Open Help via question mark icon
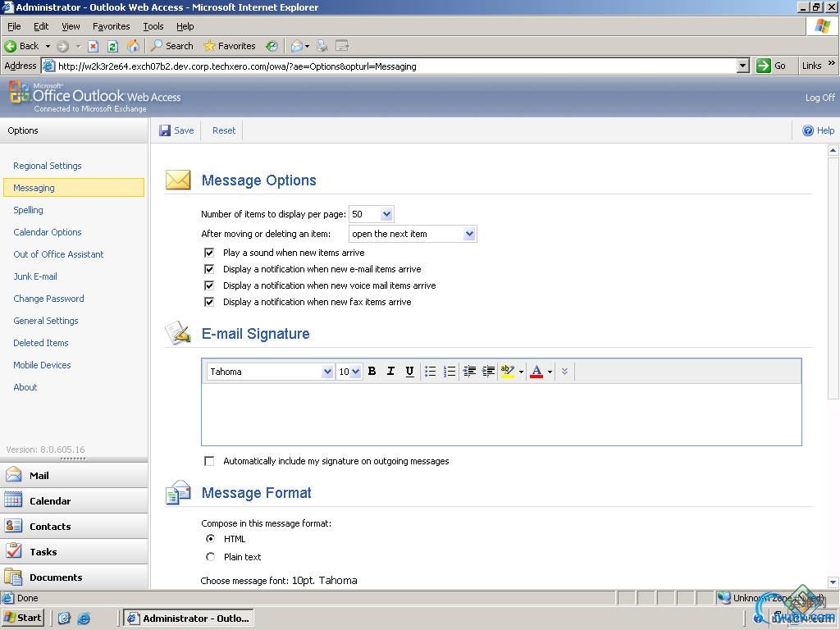 (x=808, y=130)
